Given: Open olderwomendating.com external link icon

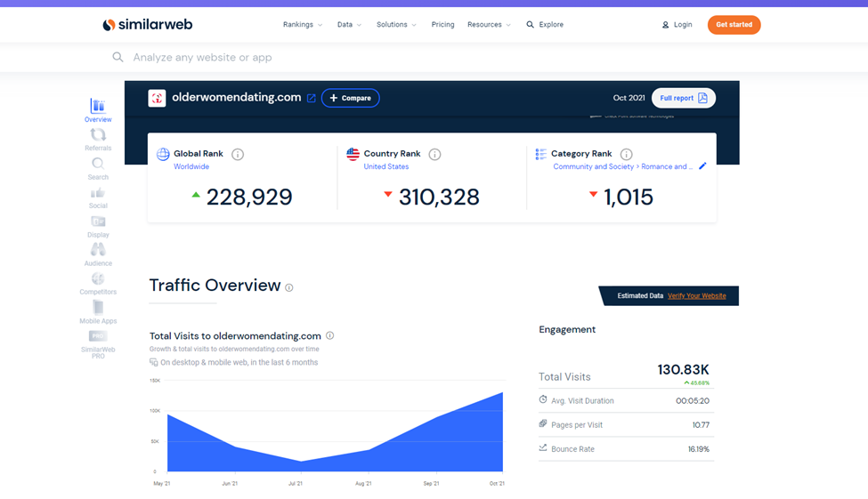Looking at the screenshot, I should coord(311,98).
